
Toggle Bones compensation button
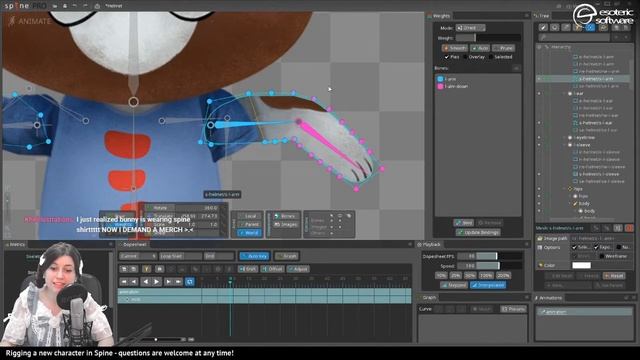[x=285, y=216]
